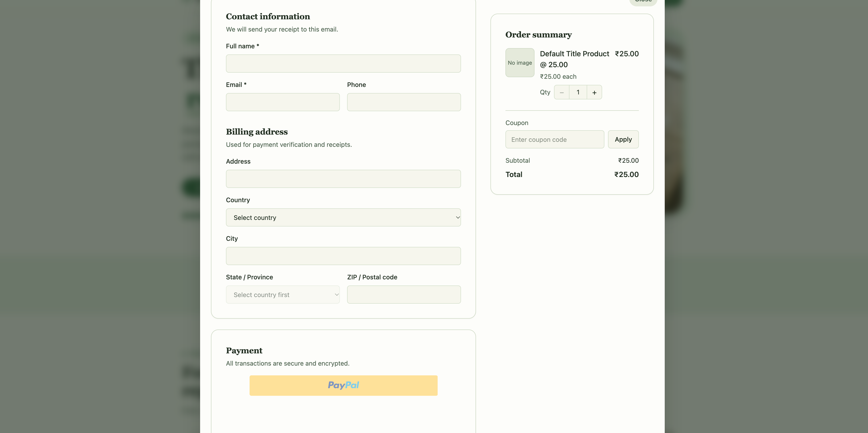Click the Address input field
The image size is (868, 433).
[343, 179]
